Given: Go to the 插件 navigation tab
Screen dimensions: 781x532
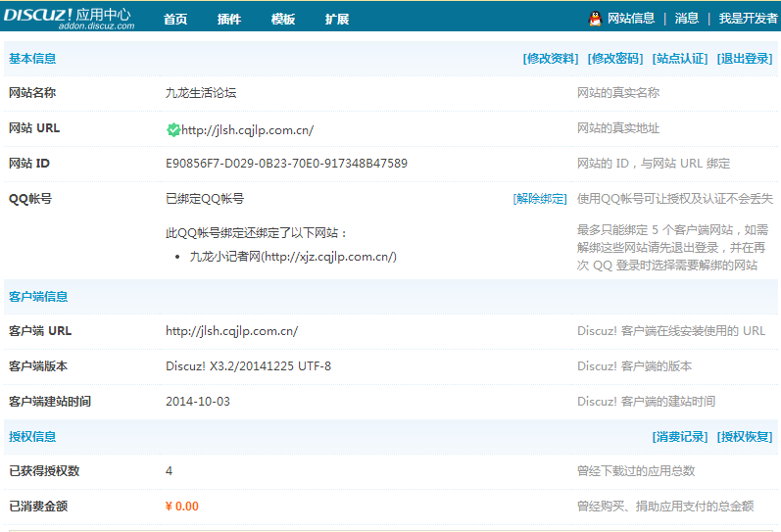Looking at the screenshot, I should pyautogui.click(x=229, y=20).
